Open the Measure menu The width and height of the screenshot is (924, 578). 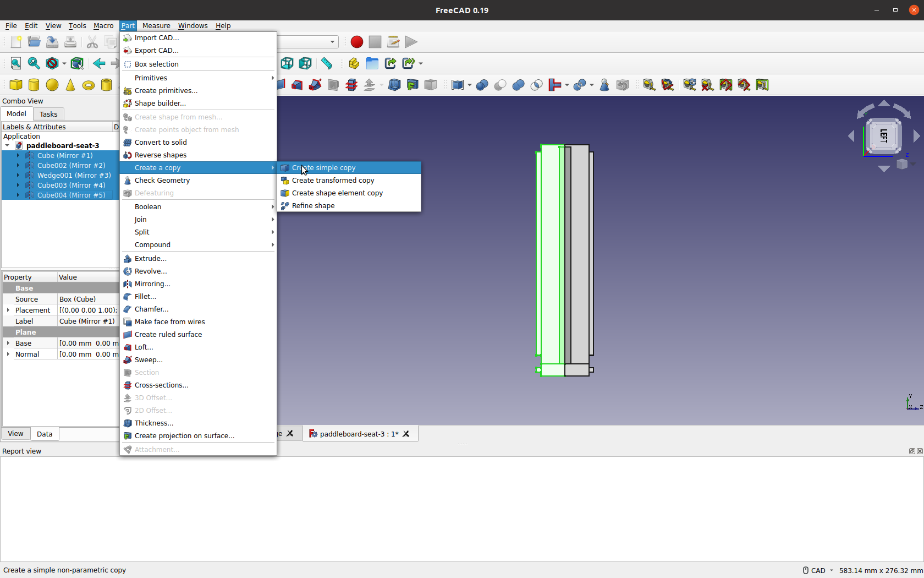(x=156, y=26)
